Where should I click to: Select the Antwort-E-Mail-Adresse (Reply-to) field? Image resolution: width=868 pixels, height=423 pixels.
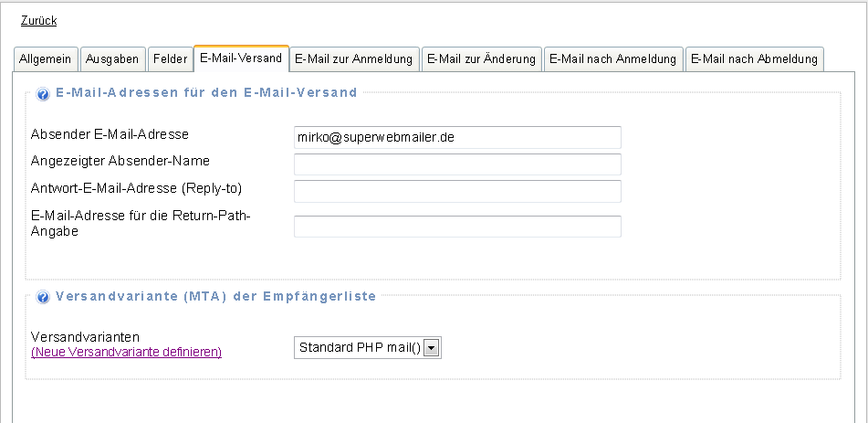pos(456,191)
